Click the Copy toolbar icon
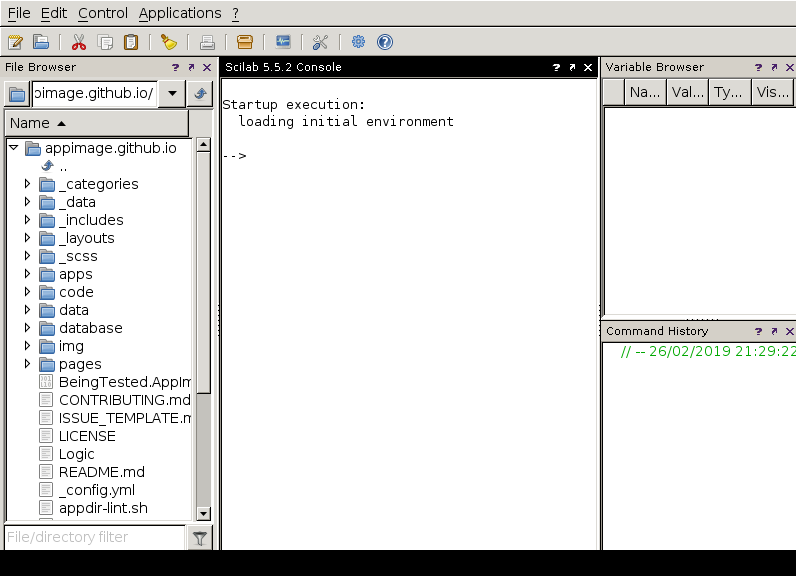The width and height of the screenshot is (796, 576). (105, 42)
